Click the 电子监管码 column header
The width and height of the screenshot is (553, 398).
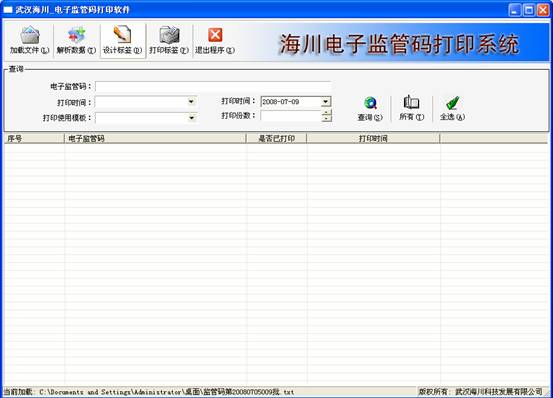pyautogui.click(x=155, y=139)
